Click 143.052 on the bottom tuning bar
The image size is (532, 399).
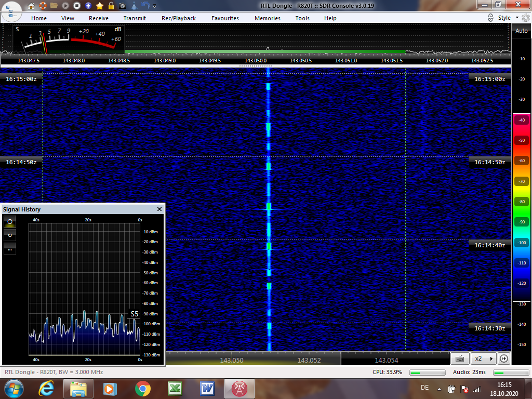tap(309, 361)
